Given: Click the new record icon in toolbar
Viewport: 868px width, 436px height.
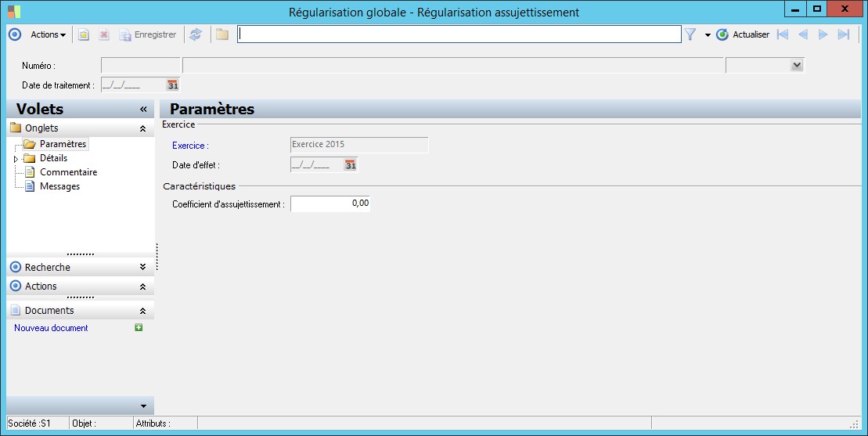Looking at the screenshot, I should click(84, 34).
